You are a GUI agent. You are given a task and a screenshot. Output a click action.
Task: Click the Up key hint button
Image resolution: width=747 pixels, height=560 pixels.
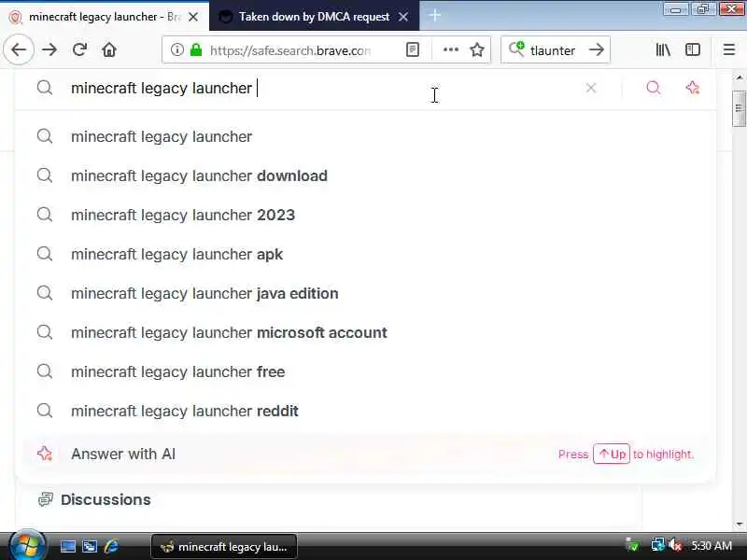pos(612,454)
